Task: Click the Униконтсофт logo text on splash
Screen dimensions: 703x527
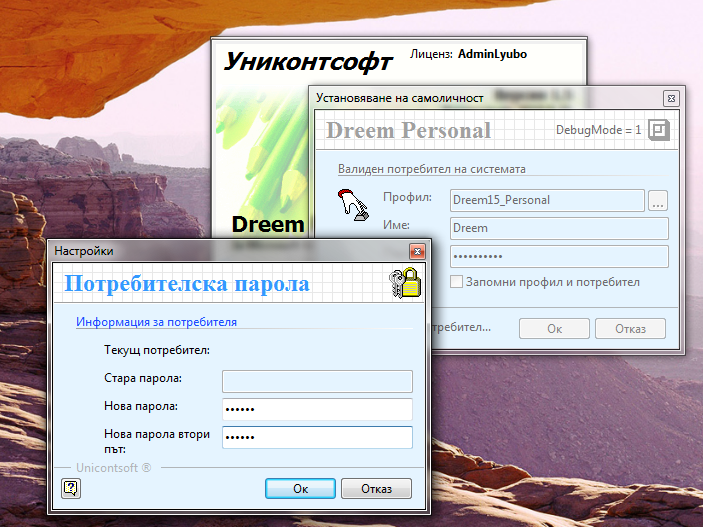Action: (308, 61)
